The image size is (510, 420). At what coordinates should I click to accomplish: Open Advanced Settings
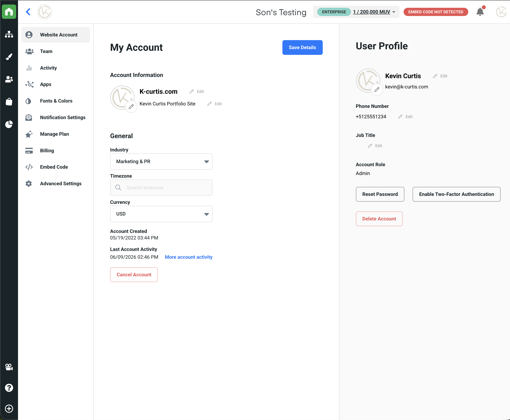coord(56,184)
